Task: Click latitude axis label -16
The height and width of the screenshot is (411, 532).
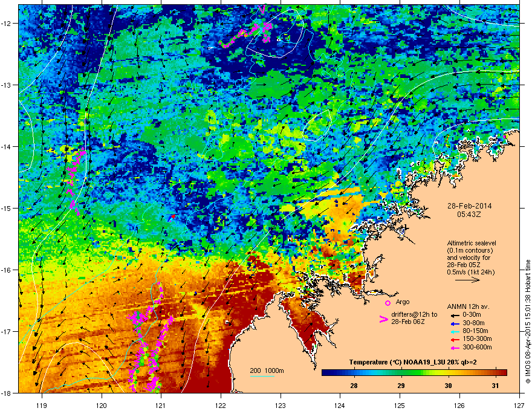Action: [6, 270]
